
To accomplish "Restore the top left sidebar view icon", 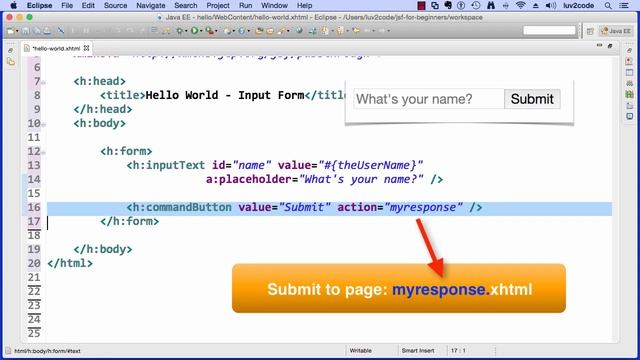I will 11,50.
